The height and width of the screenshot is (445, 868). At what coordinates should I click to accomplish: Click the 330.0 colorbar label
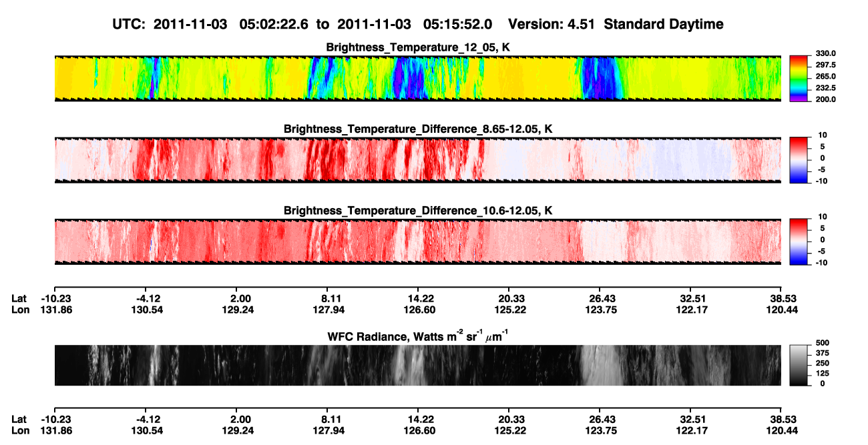click(825, 53)
